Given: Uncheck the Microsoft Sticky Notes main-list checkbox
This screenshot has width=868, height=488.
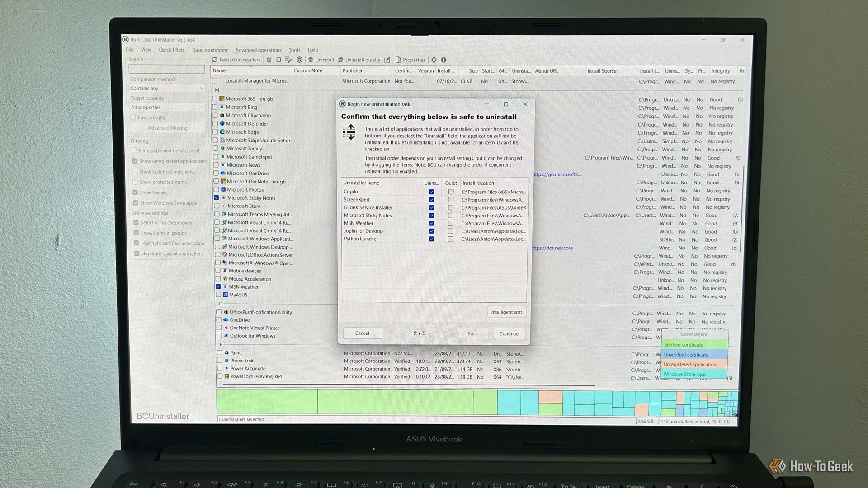Looking at the screenshot, I should click(217, 197).
